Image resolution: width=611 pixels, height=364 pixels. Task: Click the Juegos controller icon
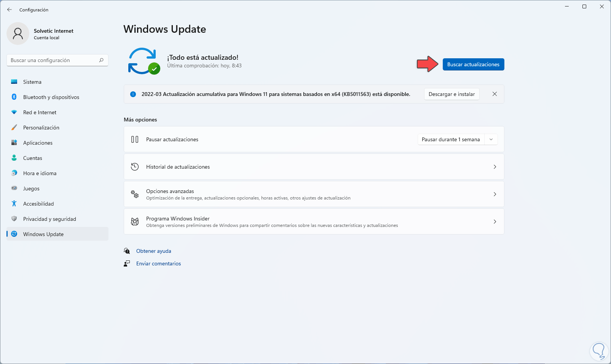[x=14, y=188]
